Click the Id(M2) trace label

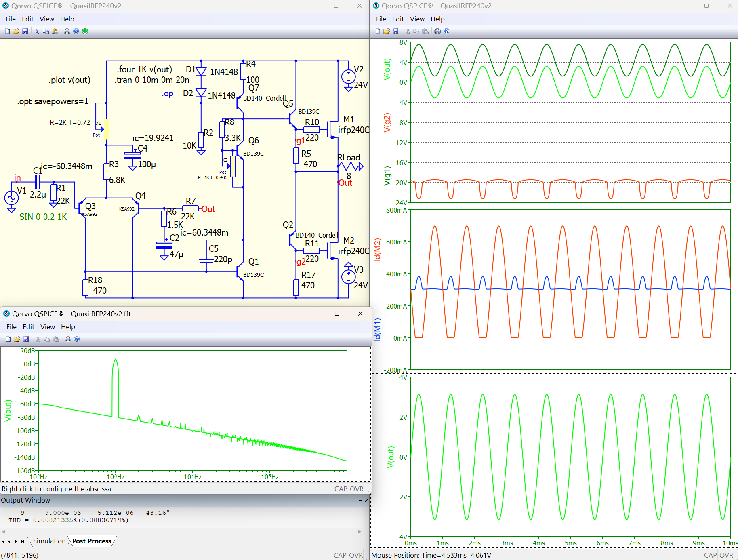coord(377,249)
